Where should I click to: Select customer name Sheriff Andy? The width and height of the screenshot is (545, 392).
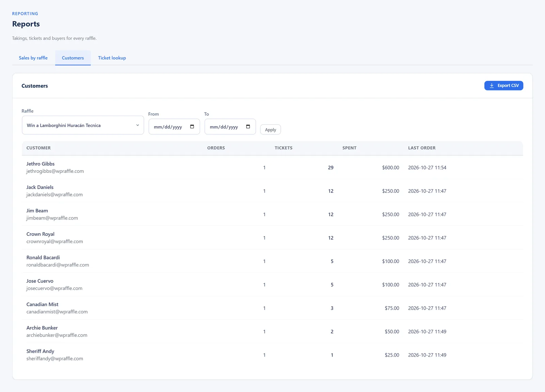click(x=40, y=352)
